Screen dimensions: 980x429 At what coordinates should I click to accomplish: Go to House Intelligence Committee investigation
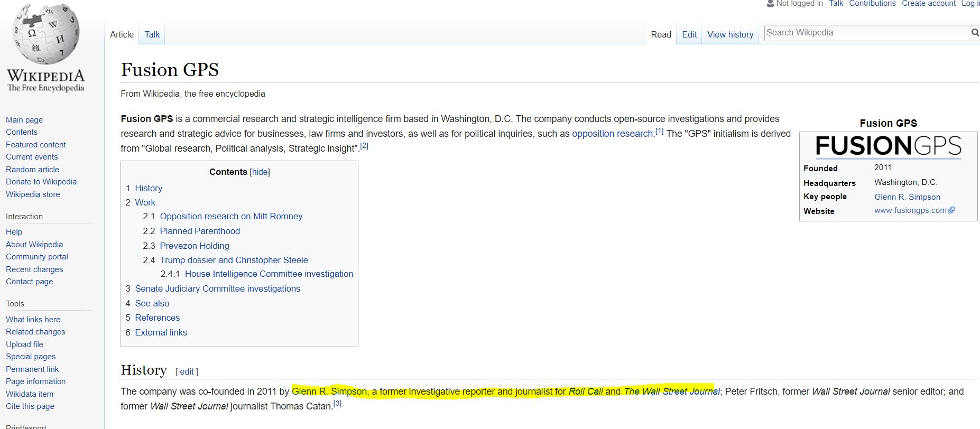click(x=269, y=274)
